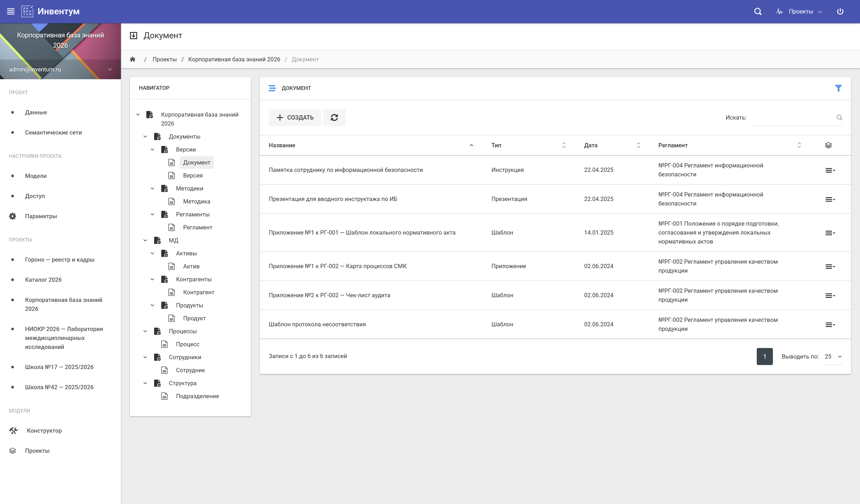Click the power logout icon
The width and height of the screenshot is (860, 504).
pyautogui.click(x=840, y=11)
